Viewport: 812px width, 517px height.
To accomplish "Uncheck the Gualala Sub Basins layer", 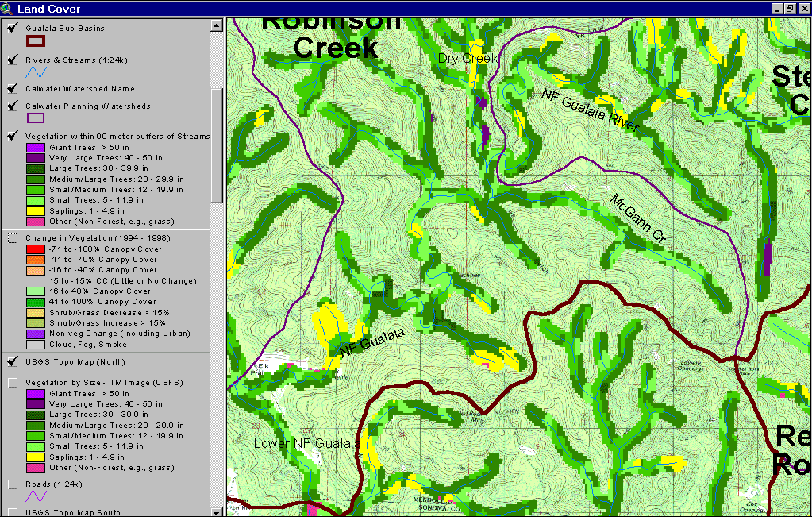I will tap(13, 28).
